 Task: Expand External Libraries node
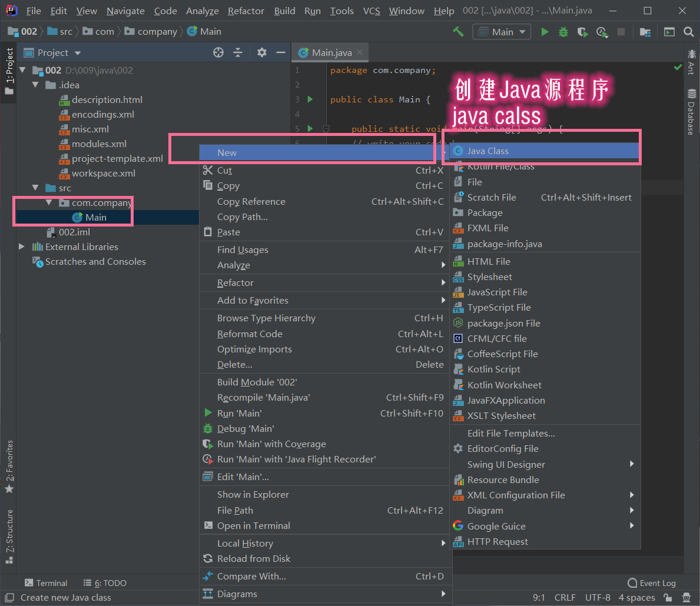click(21, 247)
